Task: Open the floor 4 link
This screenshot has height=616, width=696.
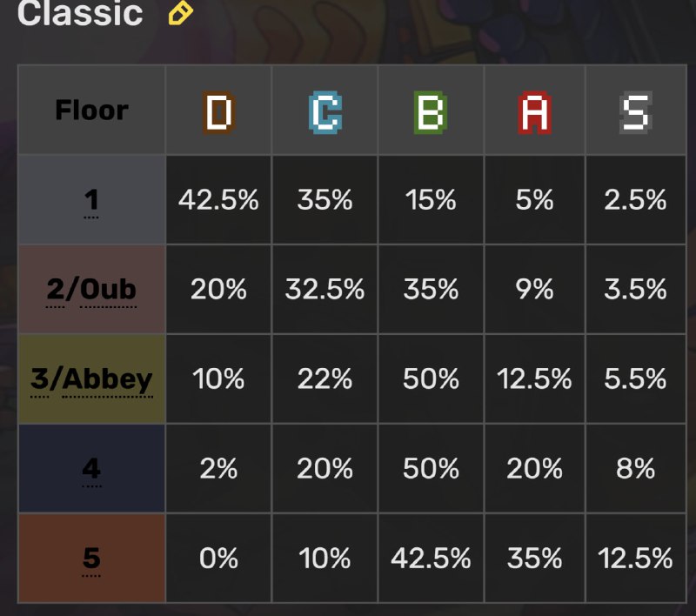Action: coord(91,469)
